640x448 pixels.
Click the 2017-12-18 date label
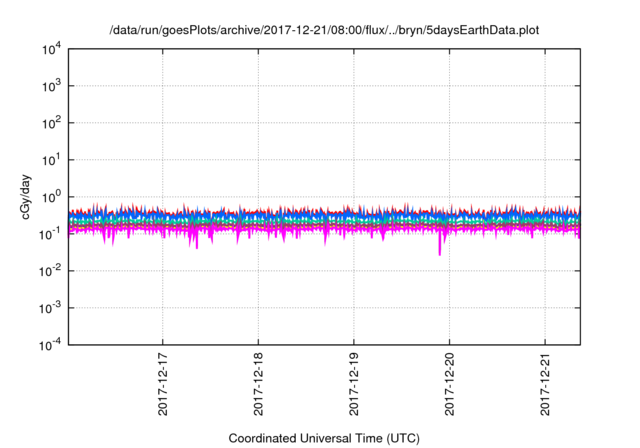click(258, 385)
